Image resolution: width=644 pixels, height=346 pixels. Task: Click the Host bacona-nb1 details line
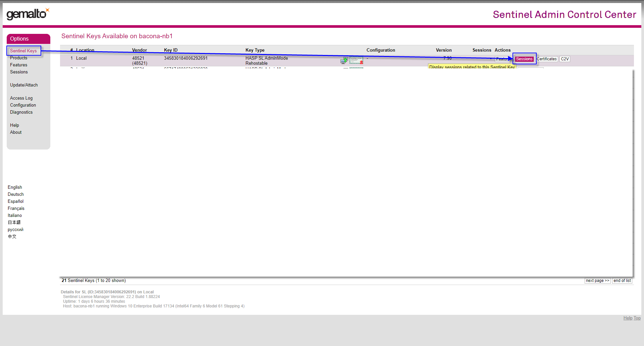click(154, 306)
